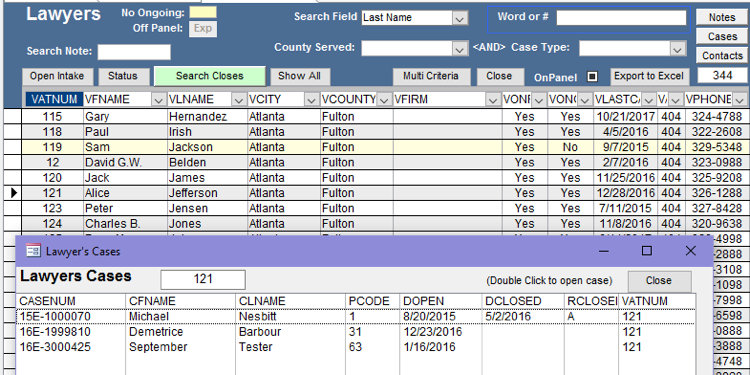Screen dimensions: 750x375
Task: Click the Open Intake button
Action: coord(57,76)
